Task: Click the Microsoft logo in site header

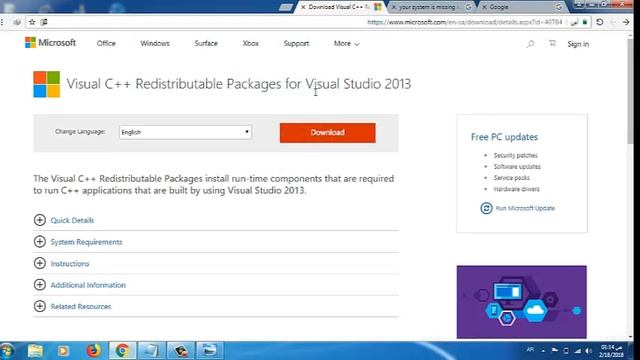Action: click(x=50, y=42)
